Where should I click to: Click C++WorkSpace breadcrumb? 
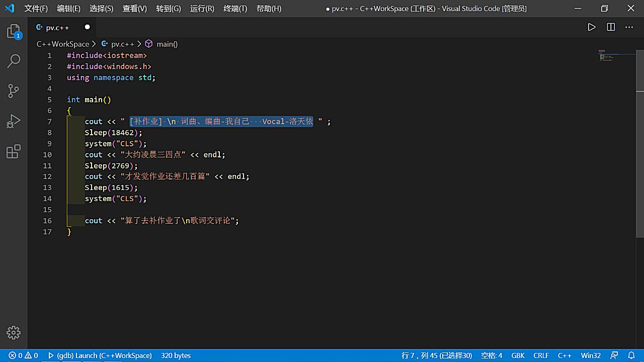(63, 44)
